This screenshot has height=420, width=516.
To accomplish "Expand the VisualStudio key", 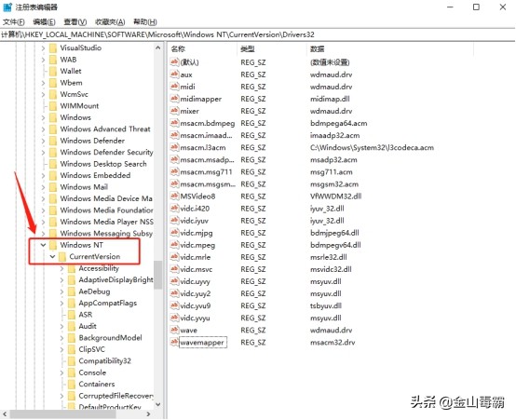I will (43, 48).
